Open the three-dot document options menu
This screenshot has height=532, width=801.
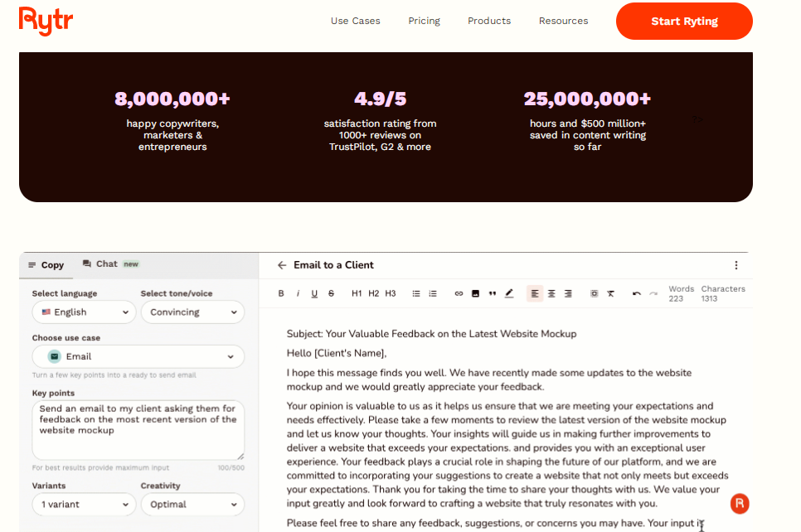[736, 265]
